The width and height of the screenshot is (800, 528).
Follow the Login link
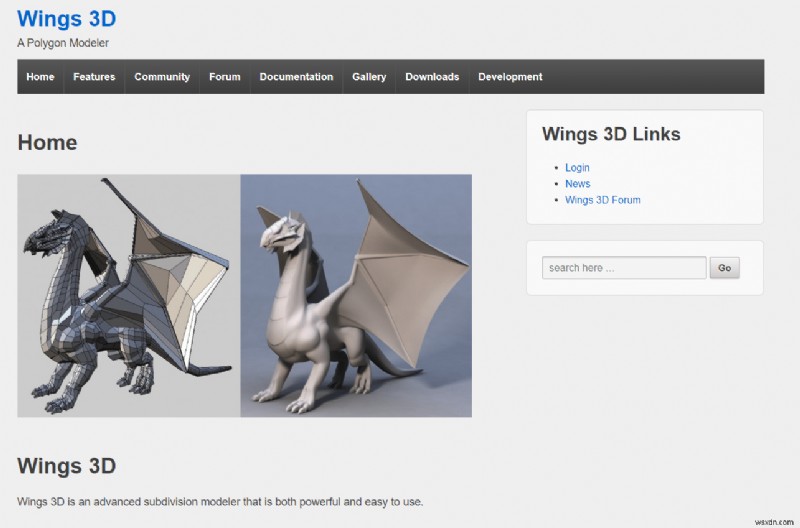tap(577, 167)
